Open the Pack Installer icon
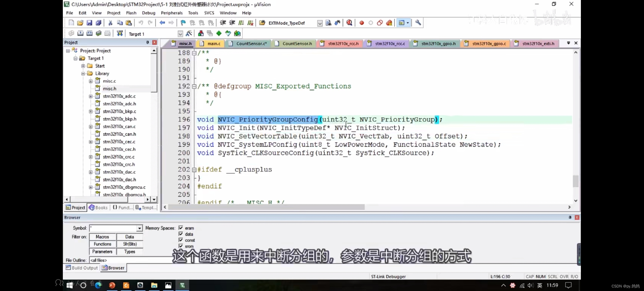Screen dimensions: 644x291 (237, 33)
